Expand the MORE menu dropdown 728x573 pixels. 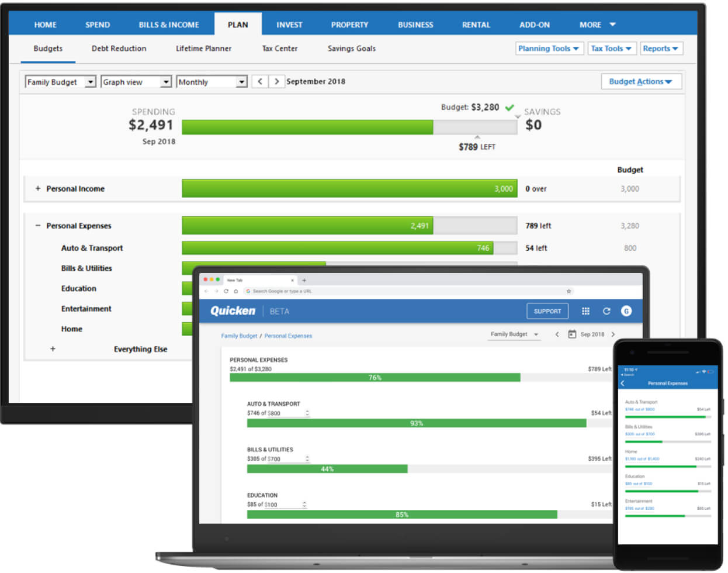[x=597, y=25]
